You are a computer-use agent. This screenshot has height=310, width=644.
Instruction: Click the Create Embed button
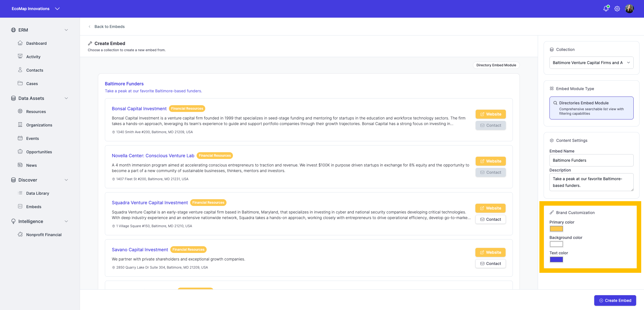(615, 300)
